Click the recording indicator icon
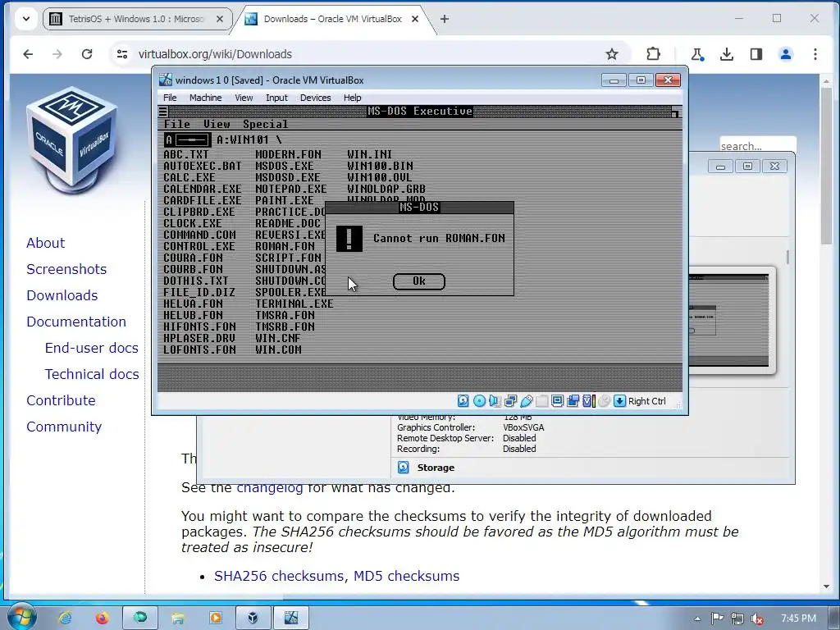The image size is (840, 630). [573, 400]
